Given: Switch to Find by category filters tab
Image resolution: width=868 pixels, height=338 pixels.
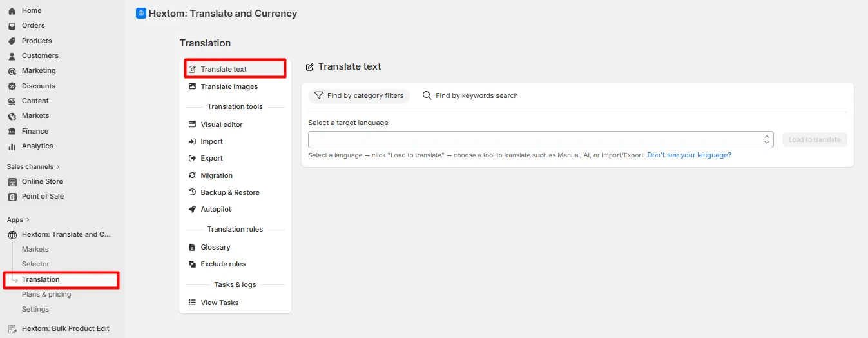Looking at the screenshot, I should point(359,95).
